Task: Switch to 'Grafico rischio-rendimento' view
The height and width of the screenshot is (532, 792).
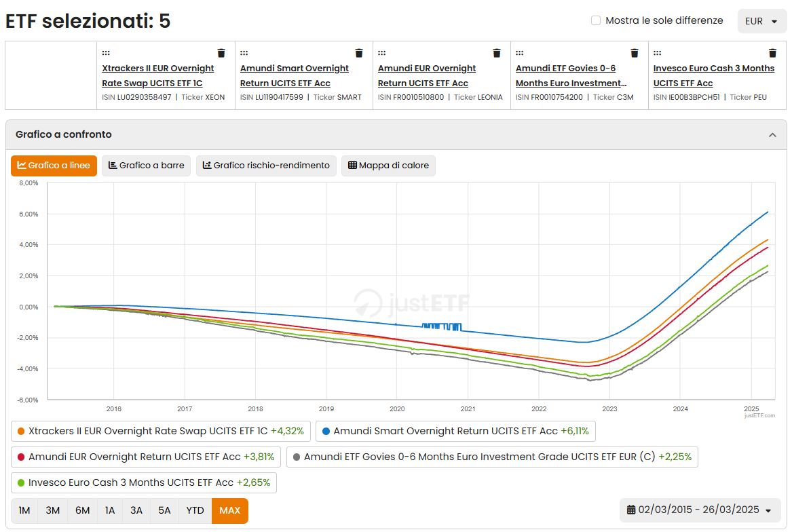Action: (x=266, y=166)
